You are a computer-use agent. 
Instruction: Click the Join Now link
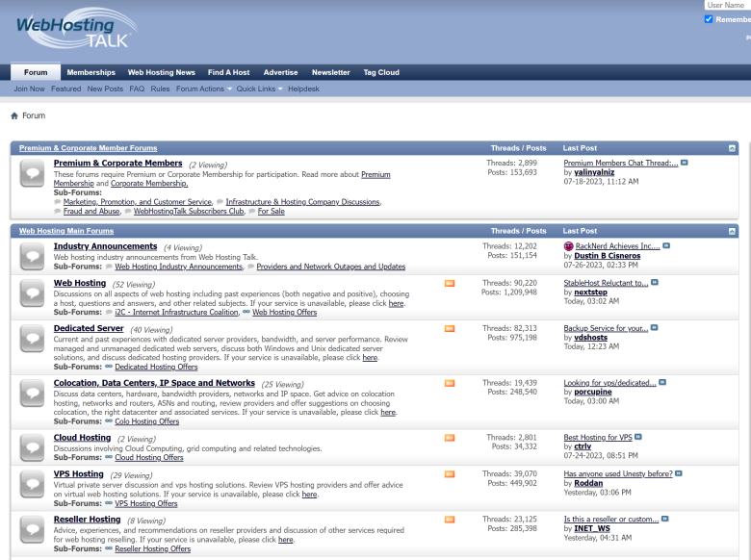pyautogui.click(x=29, y=89)
